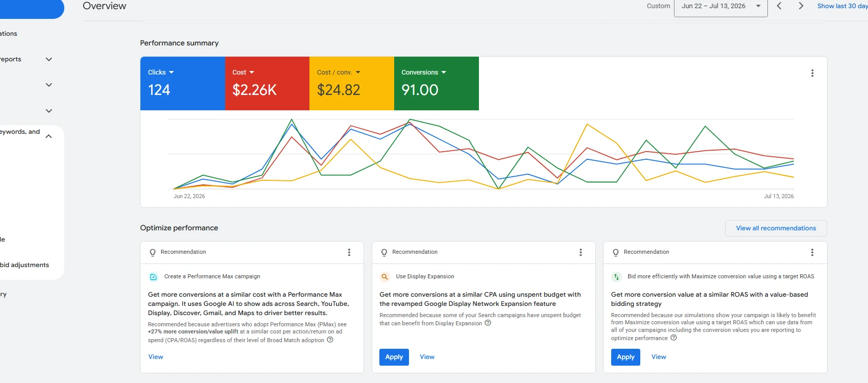This screenshot has width=868, height=383.
Task: Click the Jul 13, 2026 chart axis label
Action: (779, 196)
